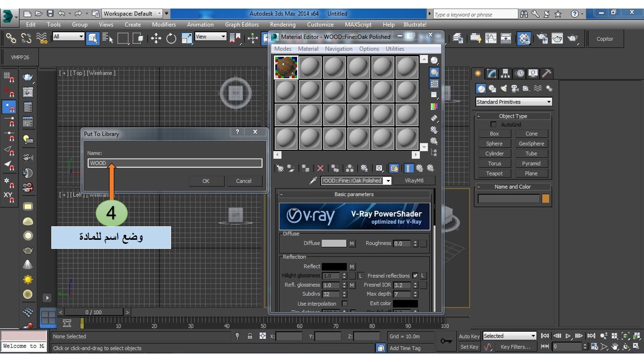Open the Material menu in Material Editor
The image size is (644, 362).
[x=308, y=49]
